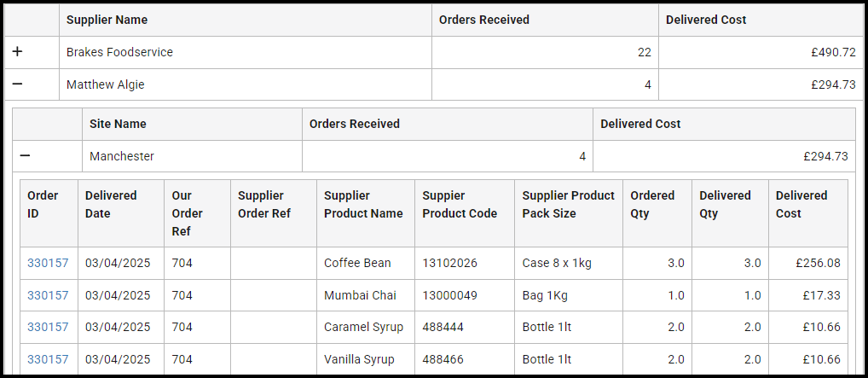The height and width of the screenshot is (378, 868).
Task: Open order 330157 for Mumbai Chai
Action: 48,295
